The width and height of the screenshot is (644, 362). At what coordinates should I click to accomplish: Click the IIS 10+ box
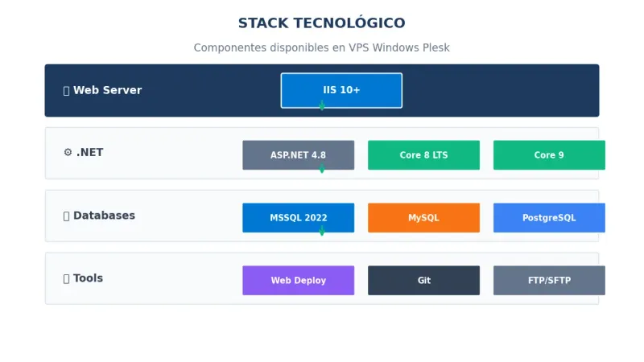pyautogui.click(x=341, y=90)
